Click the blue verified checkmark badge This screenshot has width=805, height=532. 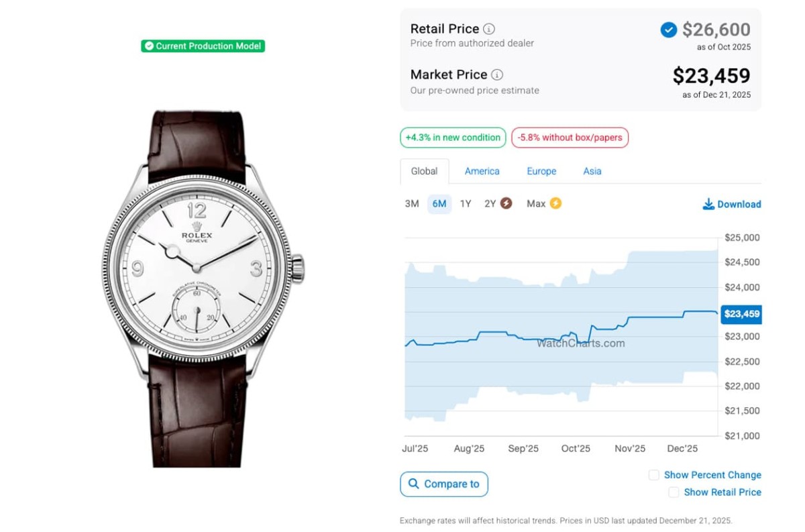point(668,30)
